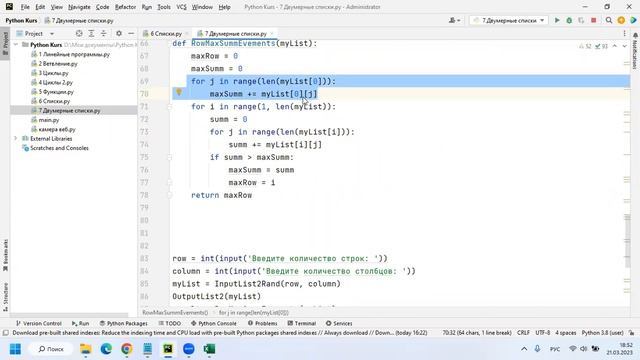Show hidden system tray icons
This screenshot has height=360, width=640.
pyautogui.click(x=524, y=349)
